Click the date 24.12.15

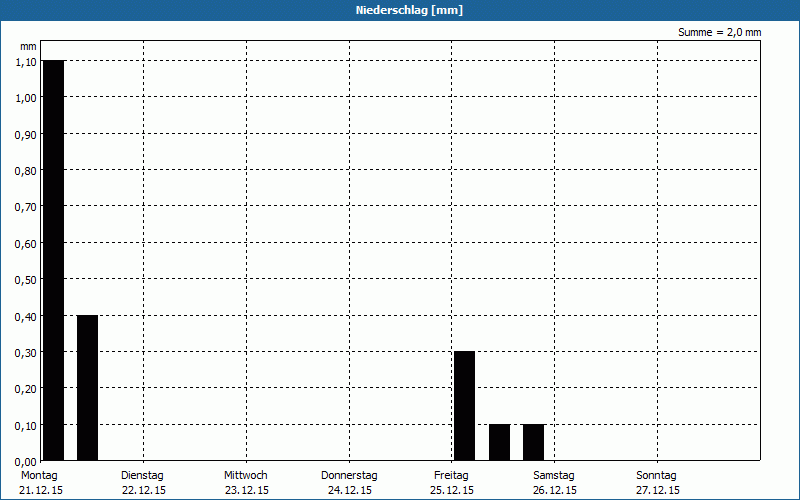pyautogui.click(x=349, y=490)
